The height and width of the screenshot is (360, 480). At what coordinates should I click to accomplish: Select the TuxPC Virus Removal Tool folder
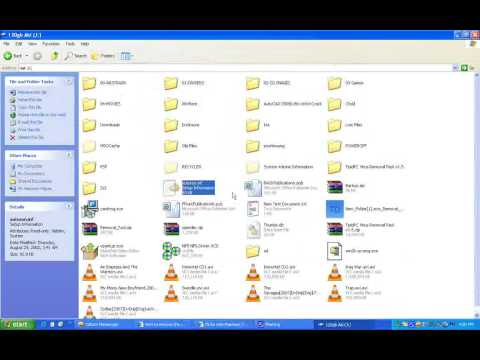[x=366, y=167]
